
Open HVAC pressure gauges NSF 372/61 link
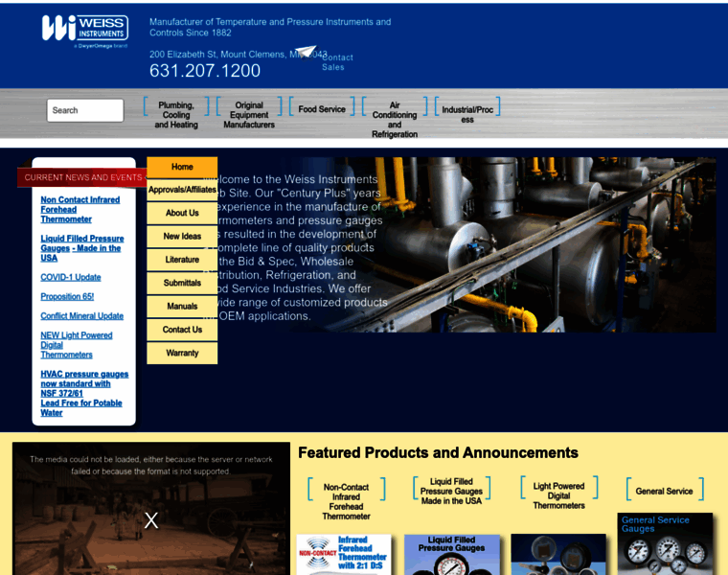84,394
